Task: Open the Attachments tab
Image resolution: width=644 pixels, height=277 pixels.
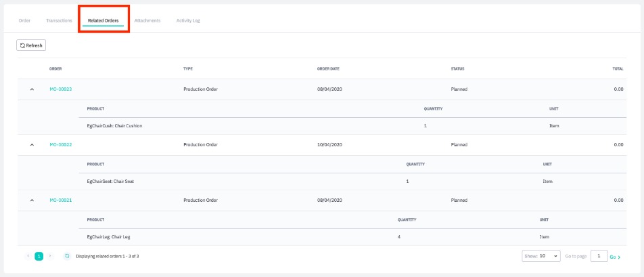Action: pyautogui.click(x=147, y=20)
